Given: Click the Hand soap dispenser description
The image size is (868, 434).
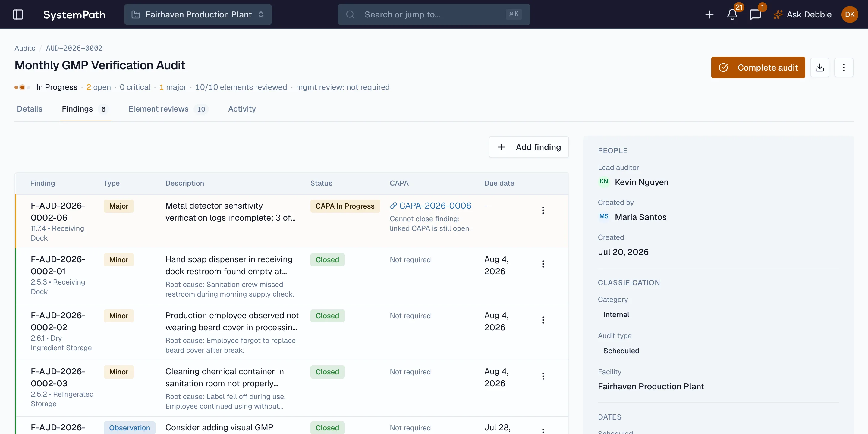Looking at the screenshot, I should [229, 265].
